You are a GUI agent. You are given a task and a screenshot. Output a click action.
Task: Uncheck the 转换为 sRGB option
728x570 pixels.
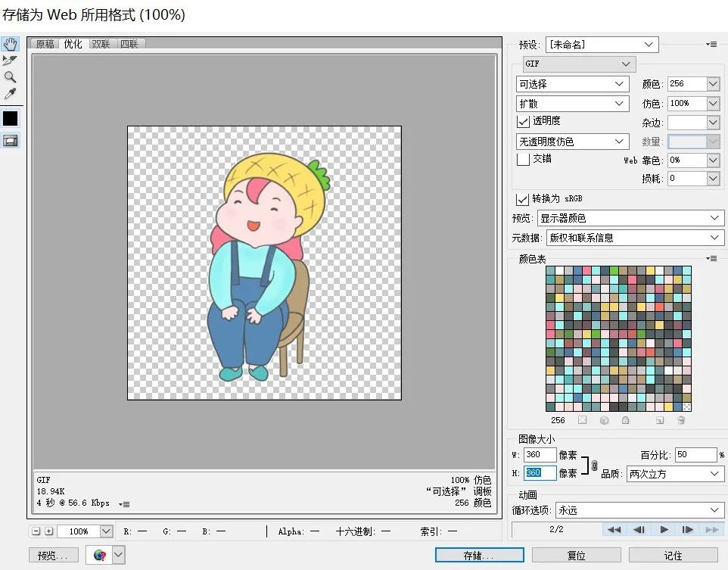[x=521, y=199]
